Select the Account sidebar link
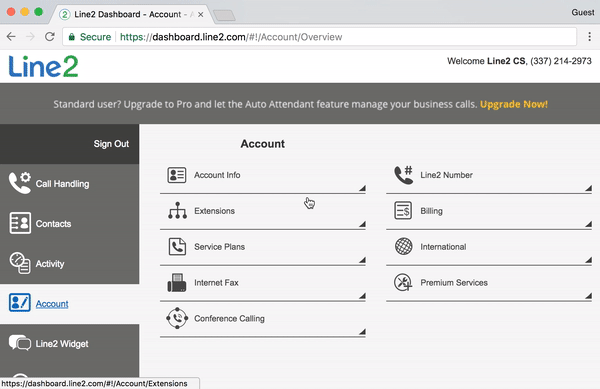600x389 pixels. [52, 304]
